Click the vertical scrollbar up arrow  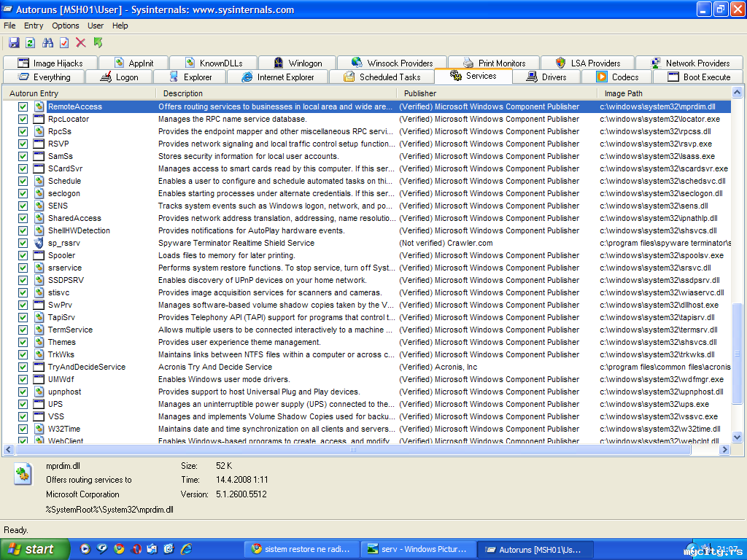coord(737,93)
